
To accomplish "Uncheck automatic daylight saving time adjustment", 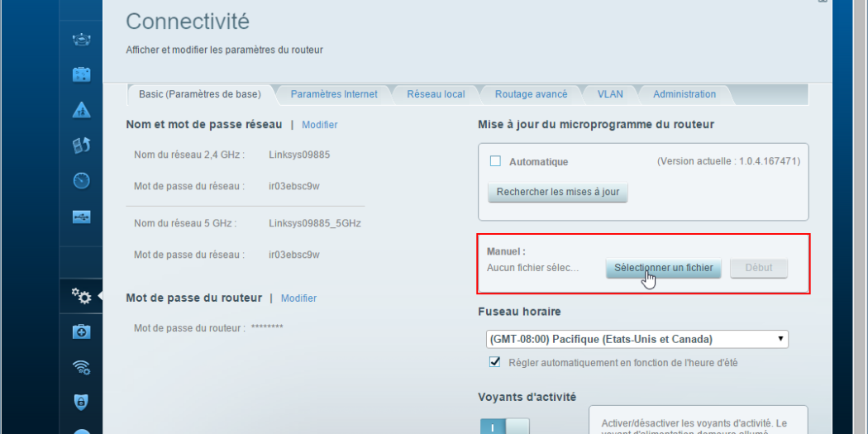I will tap(496, 362).
